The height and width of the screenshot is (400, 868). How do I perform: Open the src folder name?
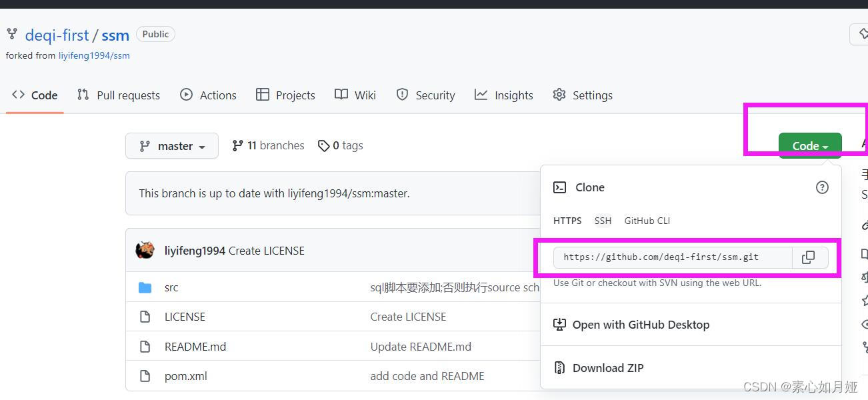171,287
